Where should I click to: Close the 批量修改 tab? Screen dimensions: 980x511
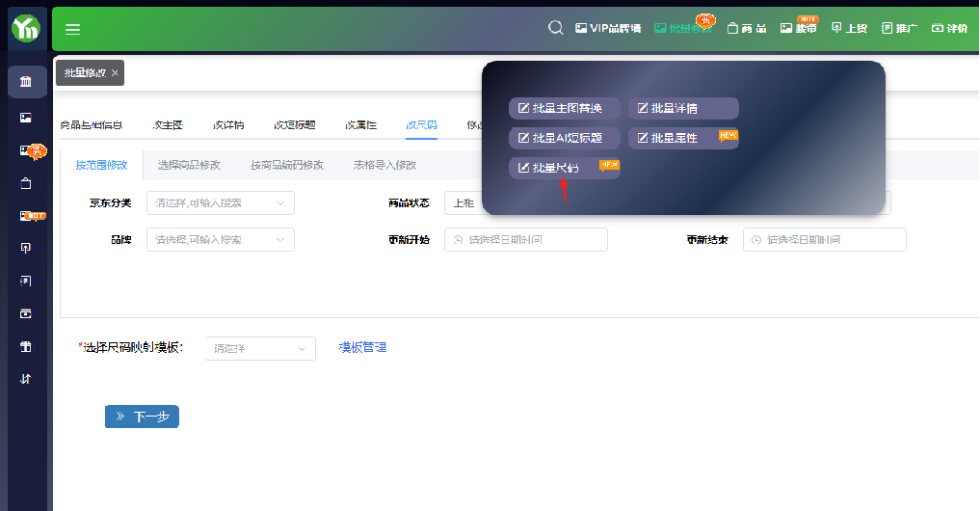click(115, 73)
